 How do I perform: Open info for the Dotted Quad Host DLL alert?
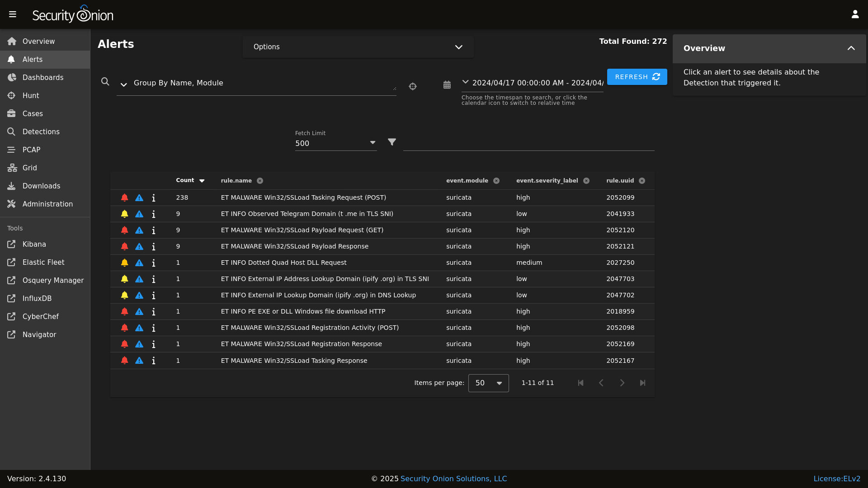click(154, 263)
